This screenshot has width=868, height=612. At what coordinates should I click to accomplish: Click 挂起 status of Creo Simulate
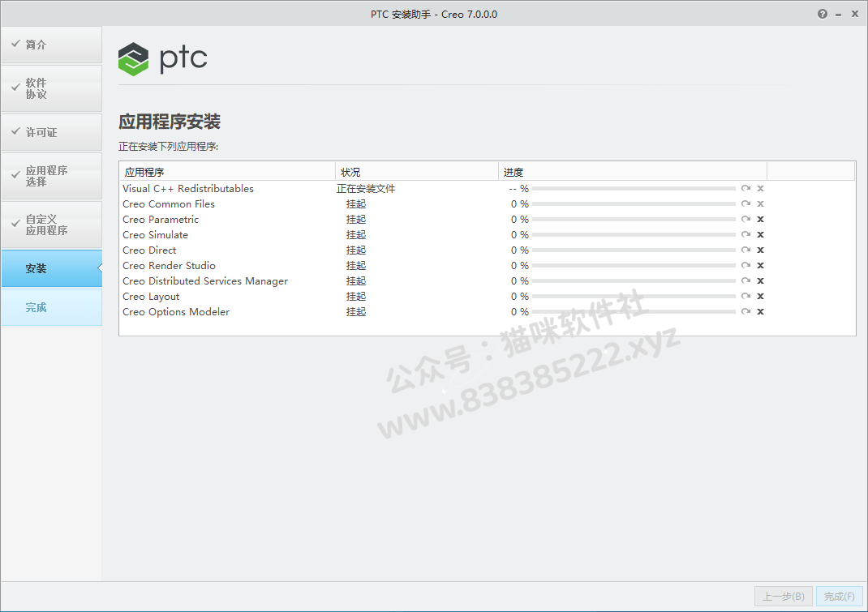(356, 235)
